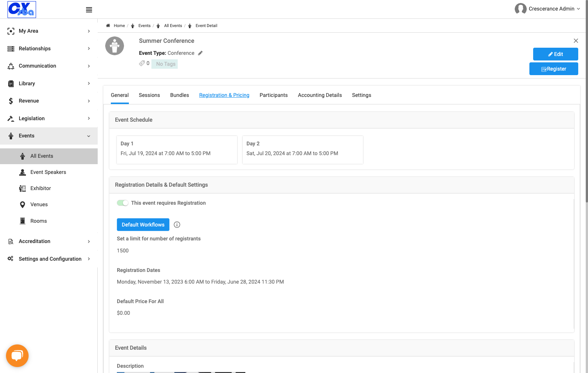Go to Events breadcrumb link
This screenshot has height=373, width=588.
pos(144,26)
